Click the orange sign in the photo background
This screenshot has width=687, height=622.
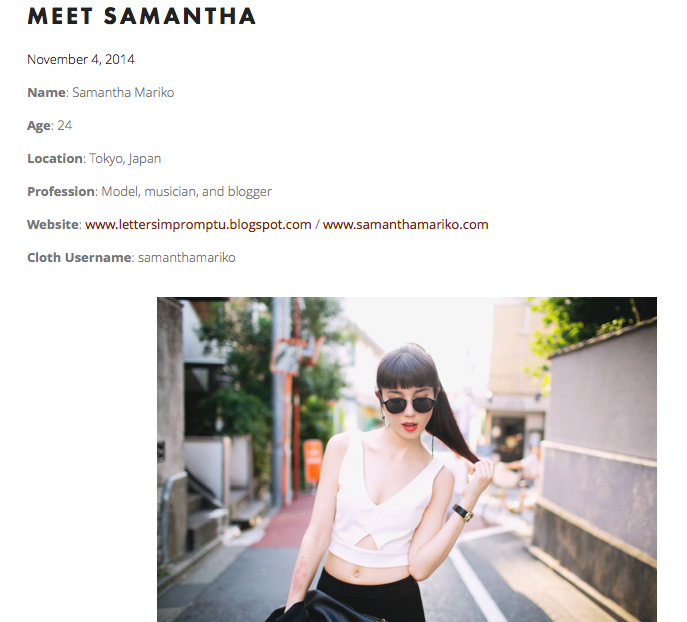(313, 461)
